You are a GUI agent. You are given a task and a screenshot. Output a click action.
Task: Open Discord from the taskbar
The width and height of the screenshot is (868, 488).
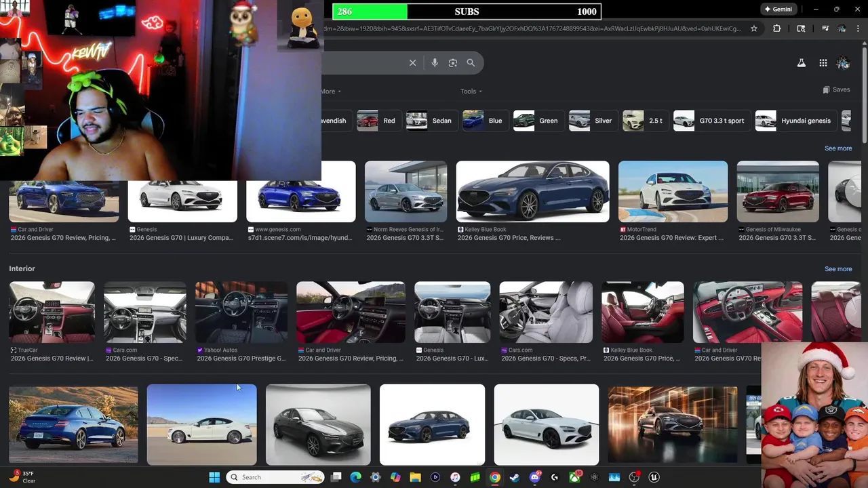(535, 477)
